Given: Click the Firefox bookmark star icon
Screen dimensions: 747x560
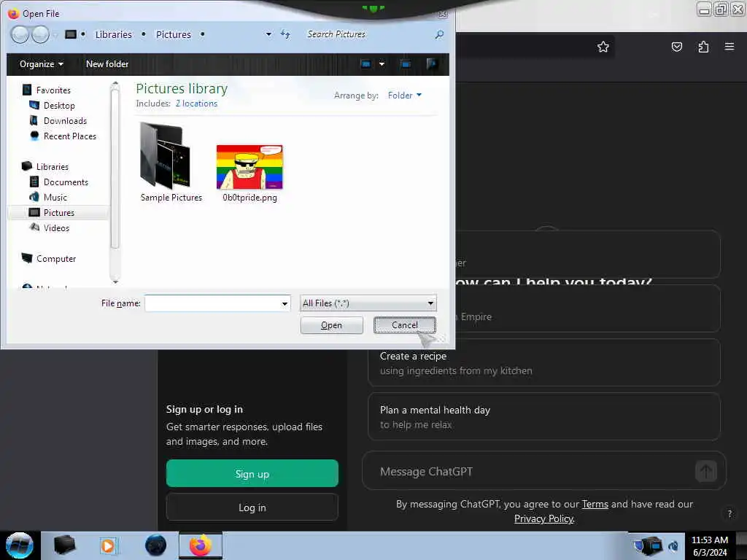Looking at the screenshot, I should pyautogui.click(x=603, y=47).
